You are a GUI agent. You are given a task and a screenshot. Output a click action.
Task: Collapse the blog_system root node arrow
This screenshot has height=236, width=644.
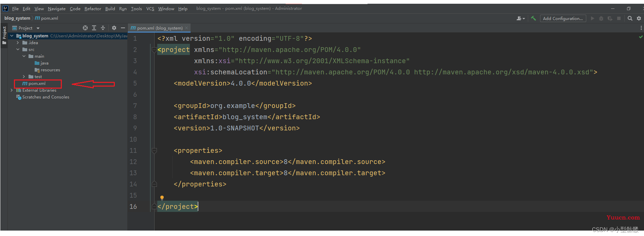pyautogui.click(x=12, y=36)
